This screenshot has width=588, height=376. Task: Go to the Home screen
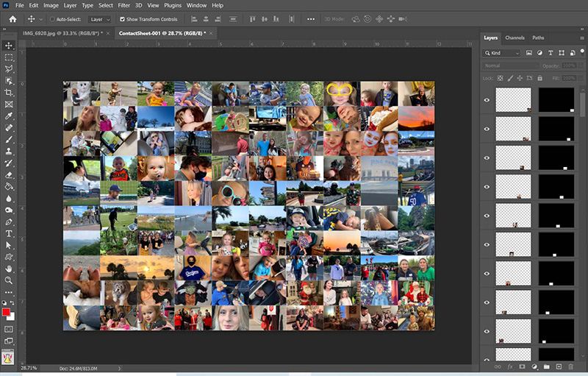(x=12, y=19)
